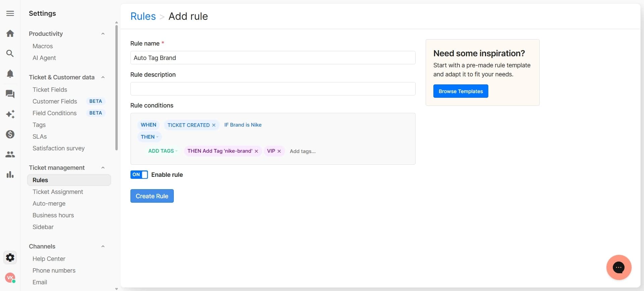Go to the Home icon
Screen dimensions: 644x291
click(10, 33)
